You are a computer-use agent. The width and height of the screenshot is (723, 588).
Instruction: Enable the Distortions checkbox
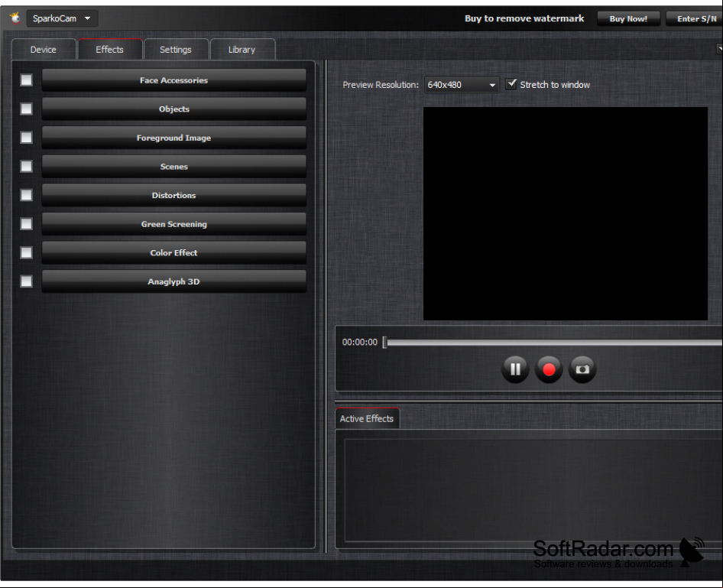[26, 195]
